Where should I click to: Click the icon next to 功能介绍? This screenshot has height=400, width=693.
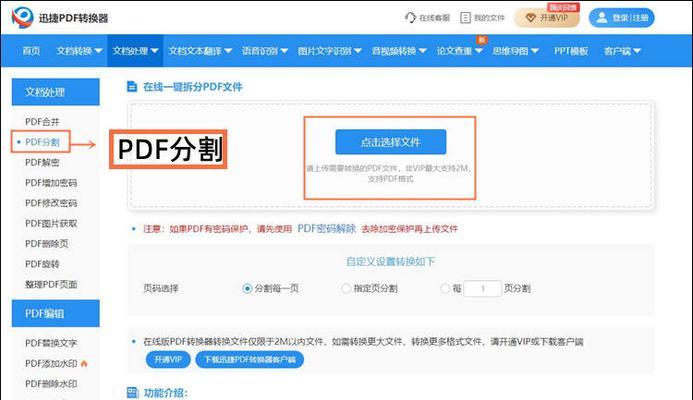[133, 392]
